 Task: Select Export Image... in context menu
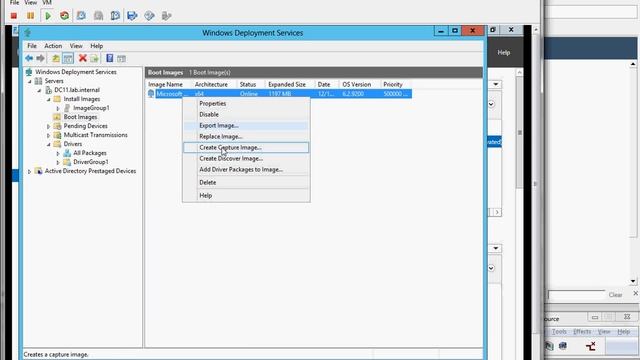tap(246, 125)
